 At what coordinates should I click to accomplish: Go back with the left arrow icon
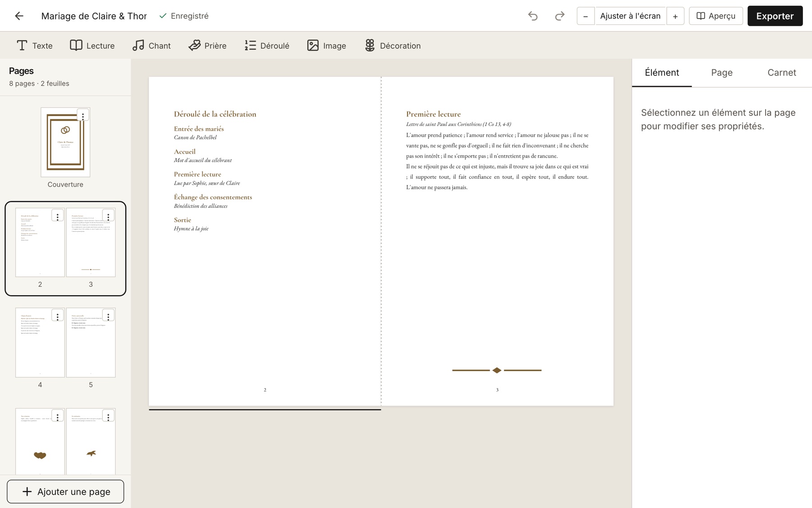pyautogui.click(x=19, y=16)
